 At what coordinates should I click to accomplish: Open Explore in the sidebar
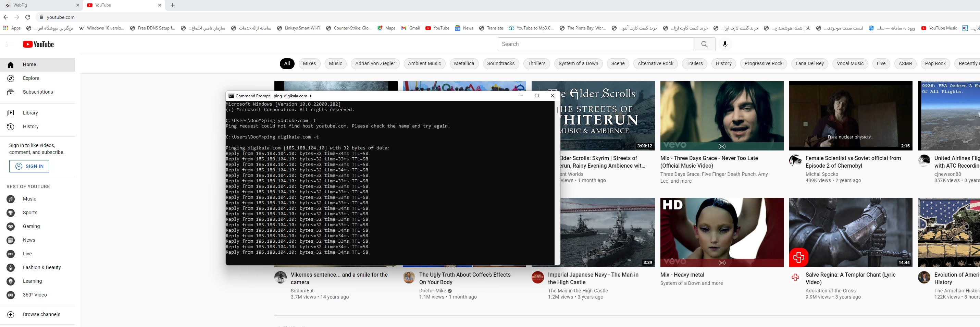click(38, 78)
